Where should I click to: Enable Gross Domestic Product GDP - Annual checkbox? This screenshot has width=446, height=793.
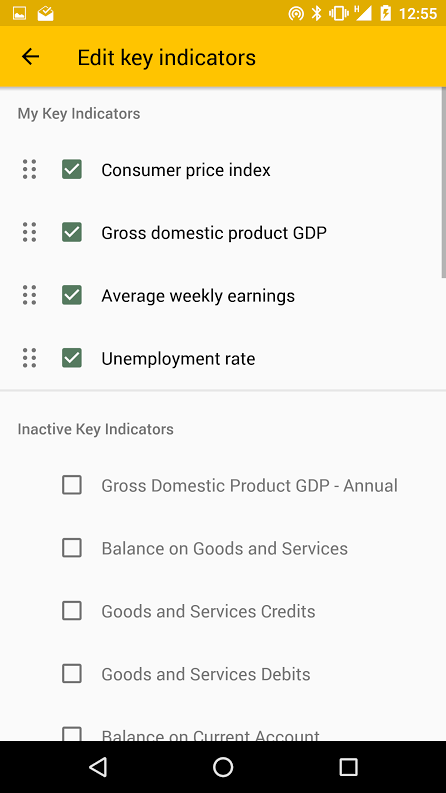click(72, 485)
